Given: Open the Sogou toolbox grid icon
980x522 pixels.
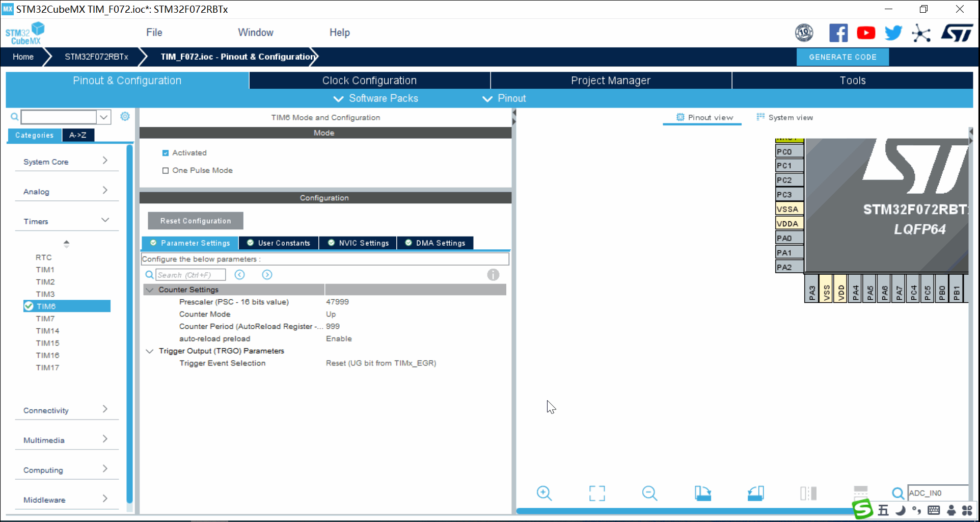Looking at the screenshot, I should point(967,510).
